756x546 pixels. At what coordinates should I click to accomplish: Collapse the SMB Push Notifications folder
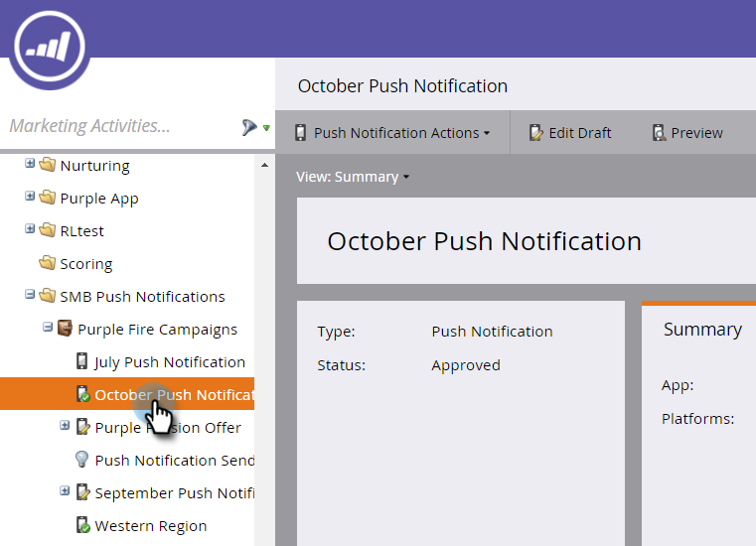tap(30, 294)
